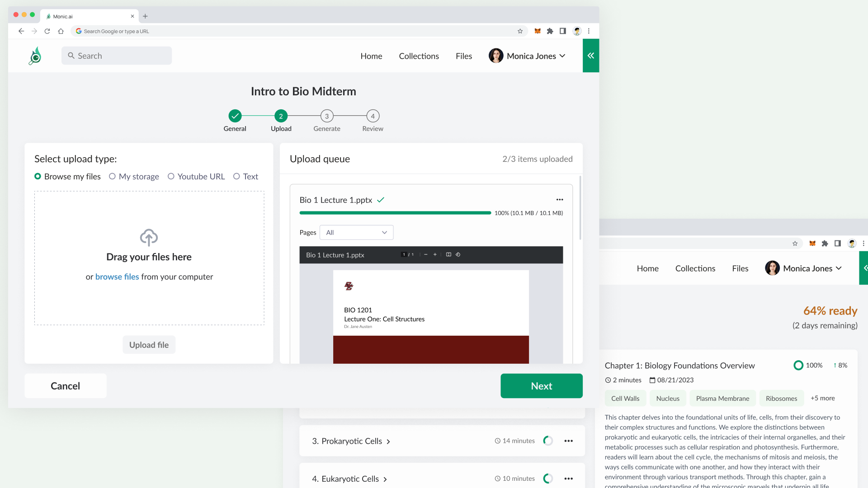Image resolution: width=868 pixels, height=488 pixels.
Task: Go to the Collections nav item
Action: pyautogui.click(x=419, y=56)
